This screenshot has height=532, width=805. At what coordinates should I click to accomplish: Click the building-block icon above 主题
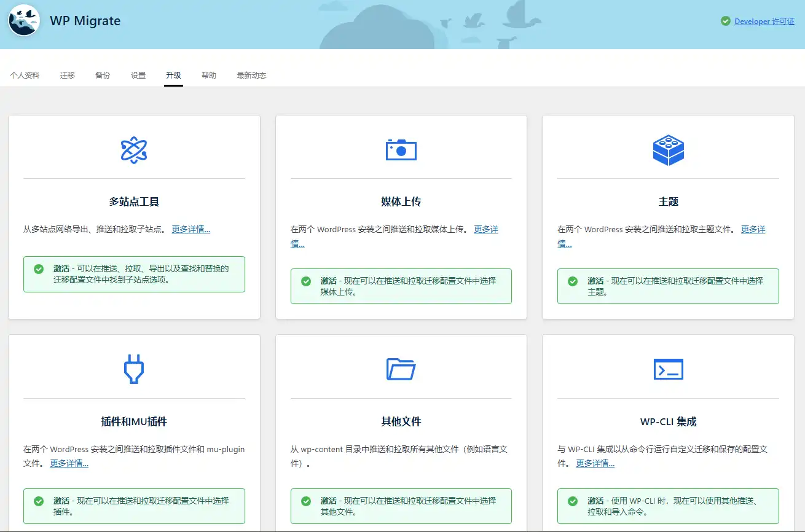point(668,149)
